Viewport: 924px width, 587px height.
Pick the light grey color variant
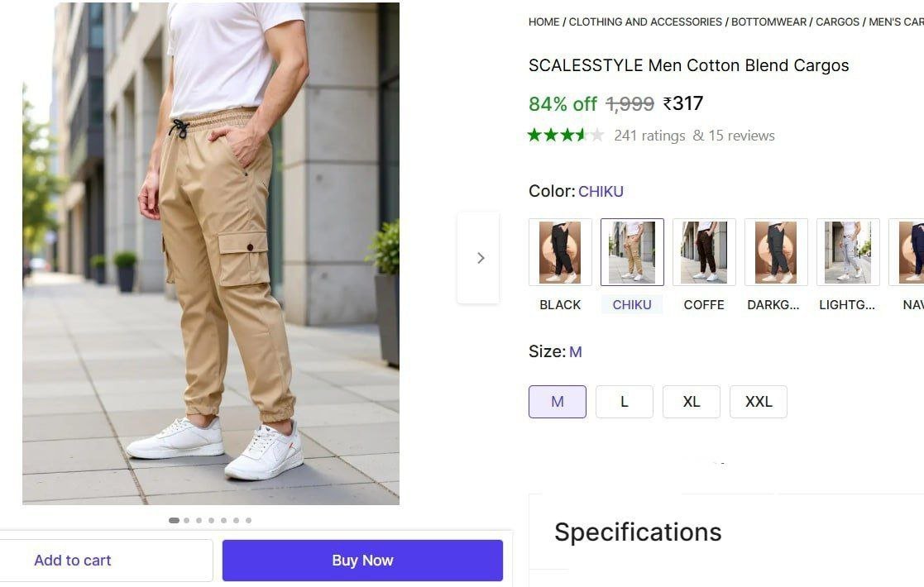coord(848,252)
